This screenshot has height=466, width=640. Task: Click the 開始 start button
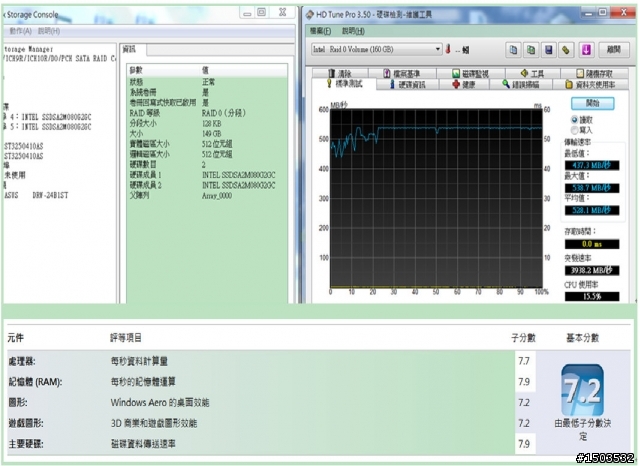click(x=592, y=103)
